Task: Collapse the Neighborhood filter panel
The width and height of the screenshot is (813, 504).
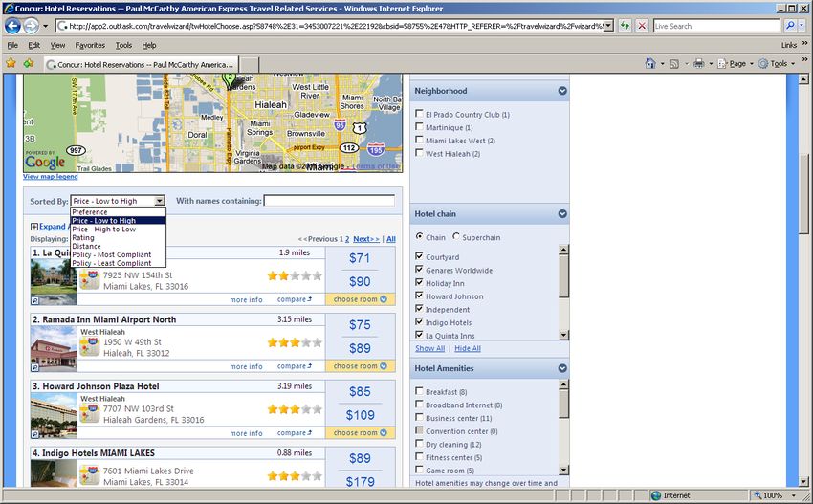Action: point(562,91)
